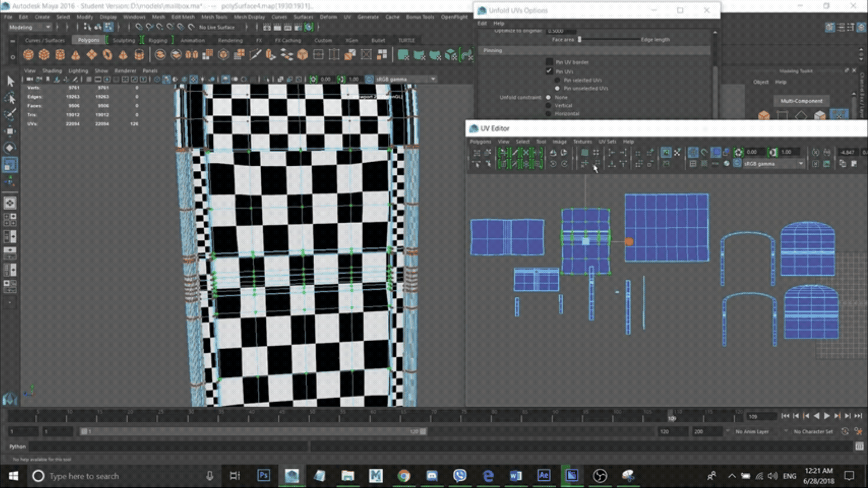Screen dimensions: 868x488
Task: Open OBS Studio from the taskbar
Action: coord(600,476)
